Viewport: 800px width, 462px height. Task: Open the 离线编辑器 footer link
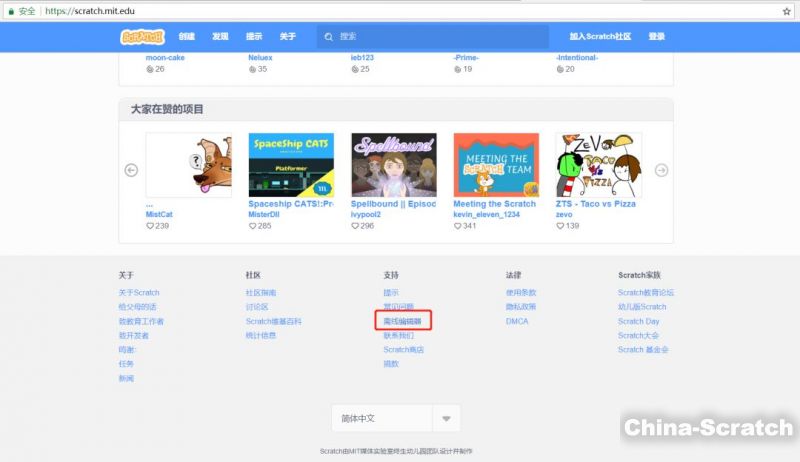pos(404,322)
